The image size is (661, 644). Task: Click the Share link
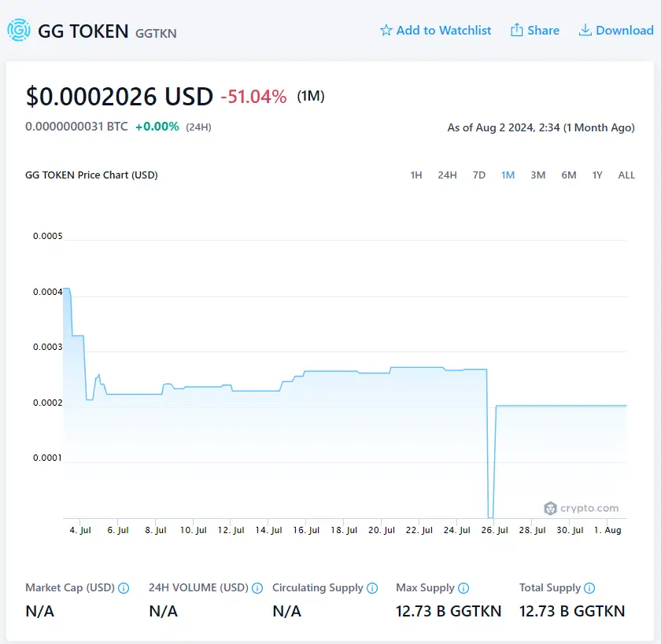tap(542, 30)
